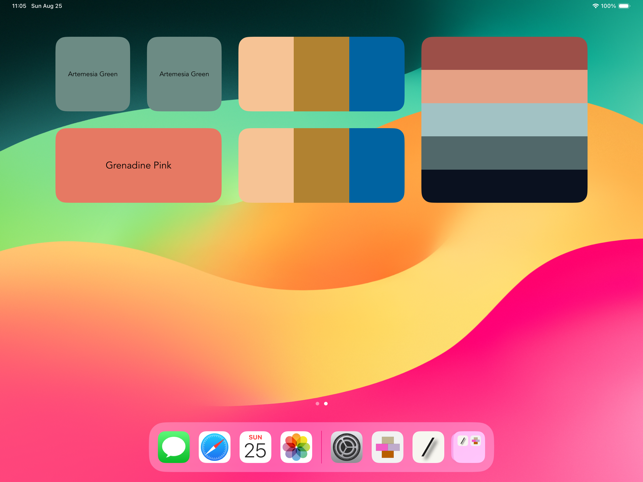The height and width of the screenshot is (482, 643).
Task: Tap the ochre stripe in lower three-color widget
Action: click(322, 165)
